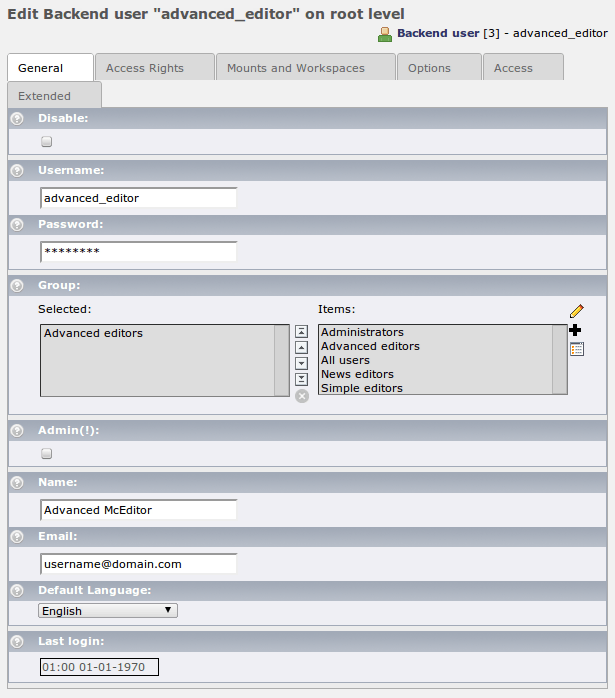615x698 pixels.
Task: Click the Email input field
Action: 138,564
